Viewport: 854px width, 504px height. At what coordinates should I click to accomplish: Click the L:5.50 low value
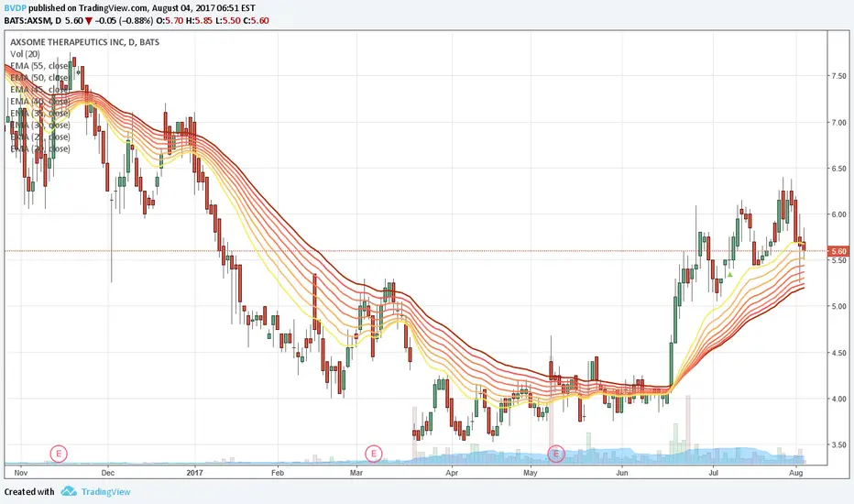pyautogui.click(x=227, y=21)
